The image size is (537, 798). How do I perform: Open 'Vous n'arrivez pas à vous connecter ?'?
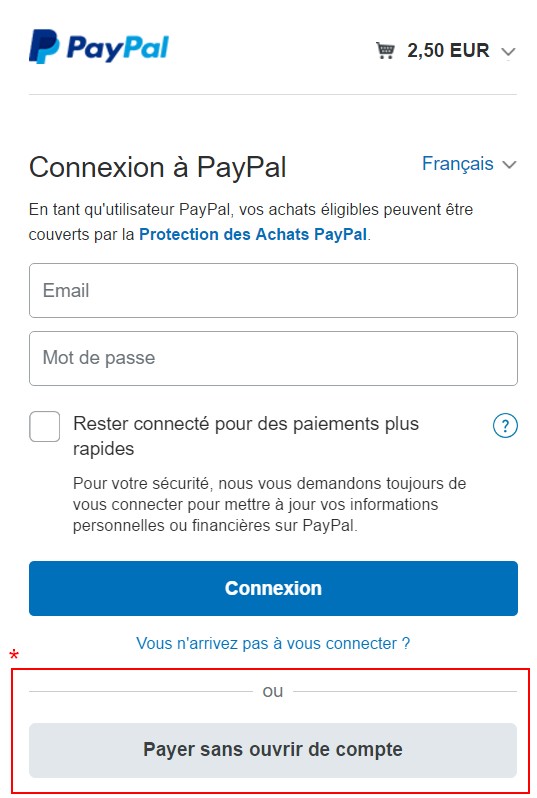click(273, 643)
